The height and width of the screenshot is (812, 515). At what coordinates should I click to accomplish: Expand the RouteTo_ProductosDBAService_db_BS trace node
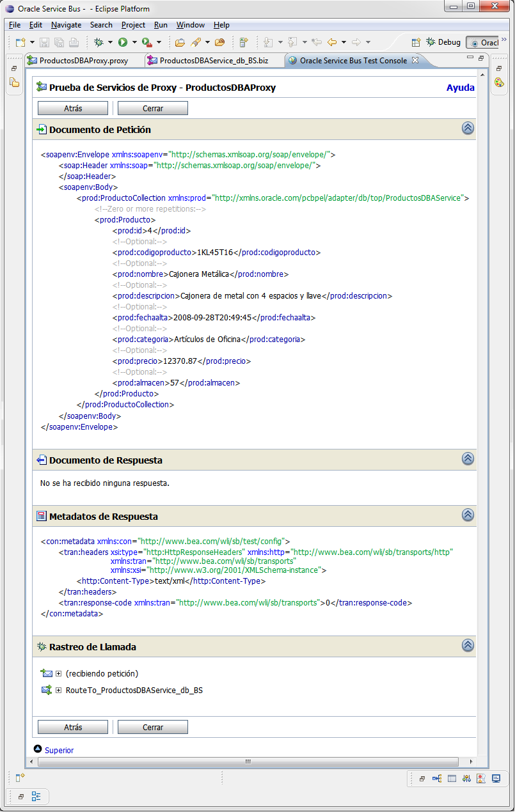pos(58,690)
